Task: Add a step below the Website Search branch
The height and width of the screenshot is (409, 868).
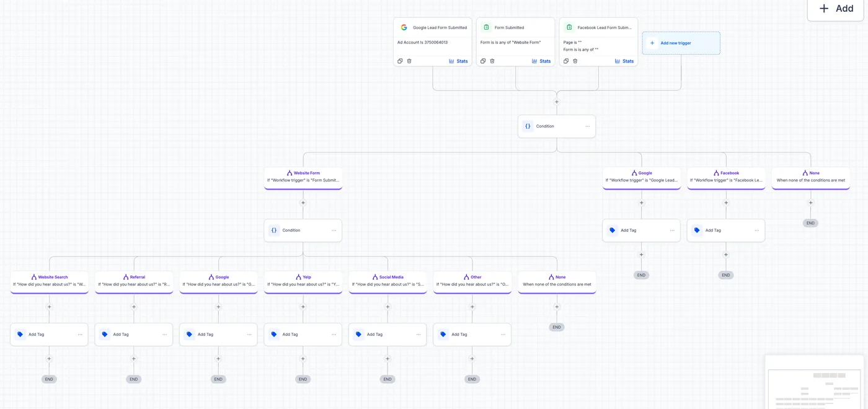Action: click(x=49, y=307)
